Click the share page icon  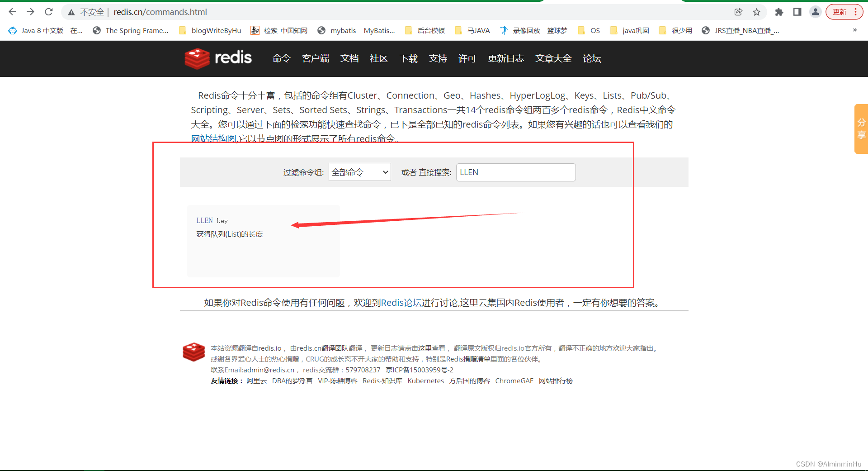pyautogui.click(x=738, y=12)
